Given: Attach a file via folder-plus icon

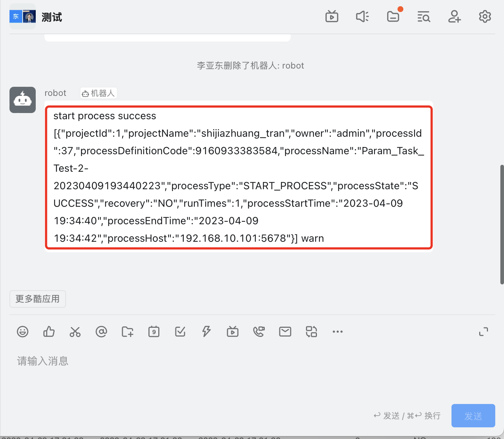Looking at the screenshot, I should [128, 331].
